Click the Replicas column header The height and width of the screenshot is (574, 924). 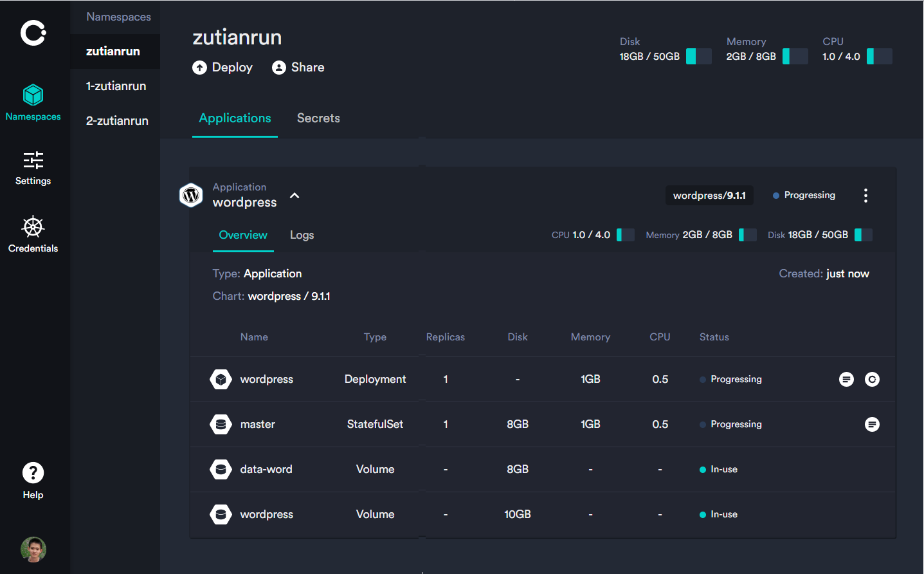tap(446, 337)
